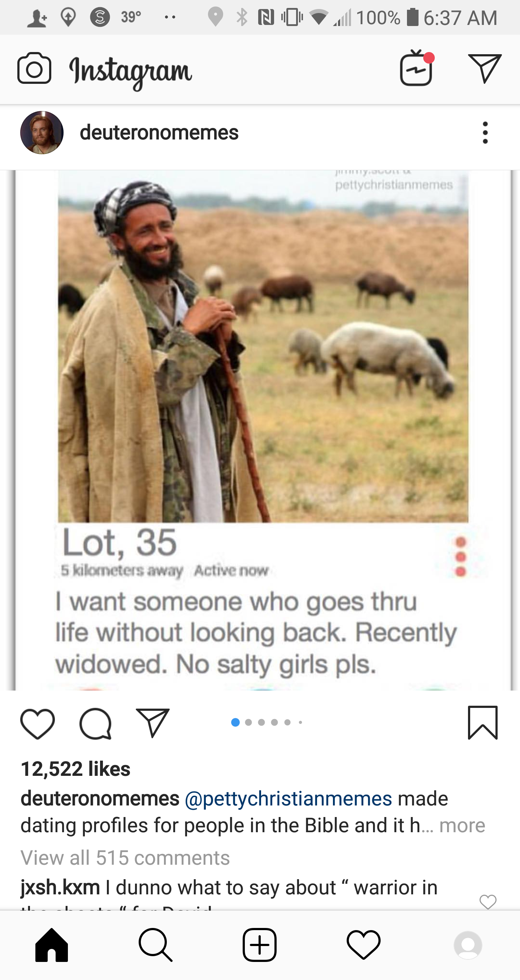This screenshot has height=980, width=520.
Task: Tap the new post plus icon
Action: coord(260,945)
